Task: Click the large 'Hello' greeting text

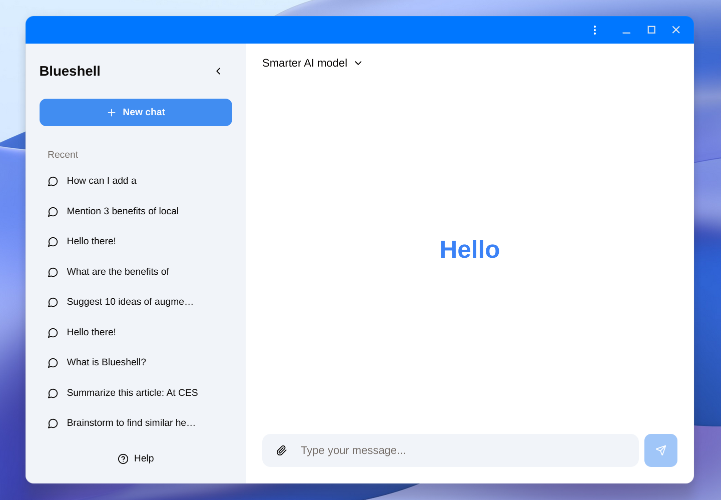Action: click(469, 250)
